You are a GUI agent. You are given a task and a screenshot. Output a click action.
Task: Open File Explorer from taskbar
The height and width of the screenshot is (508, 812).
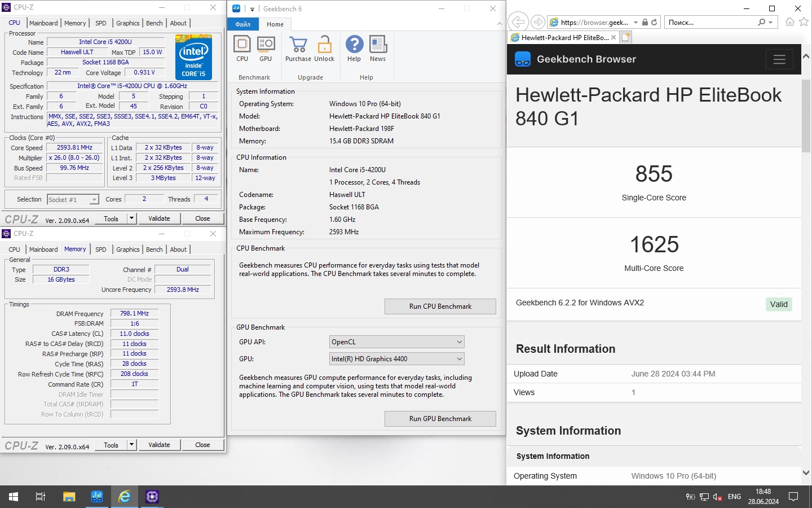[69, 497]
